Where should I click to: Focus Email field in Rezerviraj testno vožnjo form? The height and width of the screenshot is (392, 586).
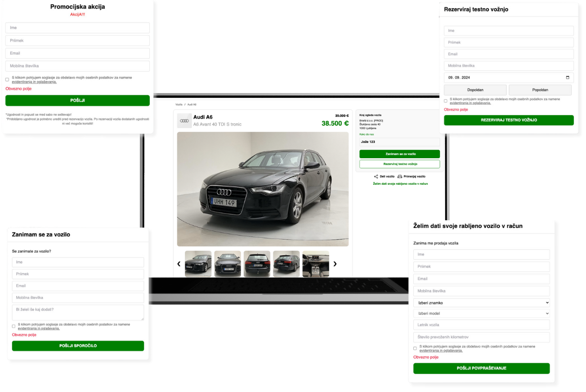pos(509,54)
